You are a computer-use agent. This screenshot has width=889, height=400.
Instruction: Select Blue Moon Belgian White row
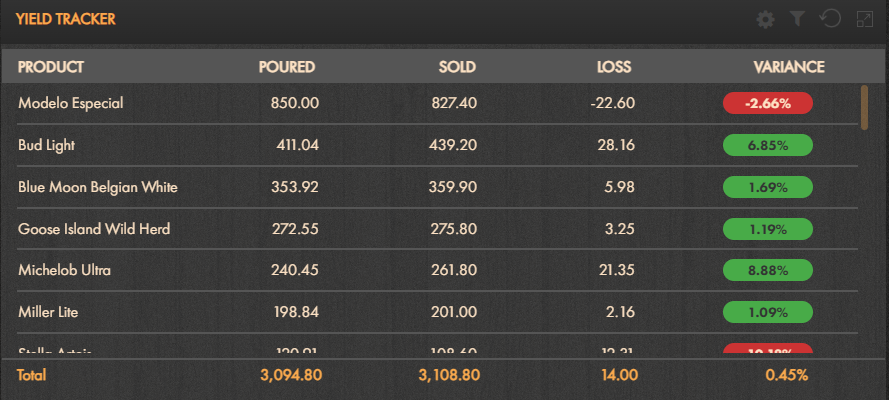coord(437,187)
